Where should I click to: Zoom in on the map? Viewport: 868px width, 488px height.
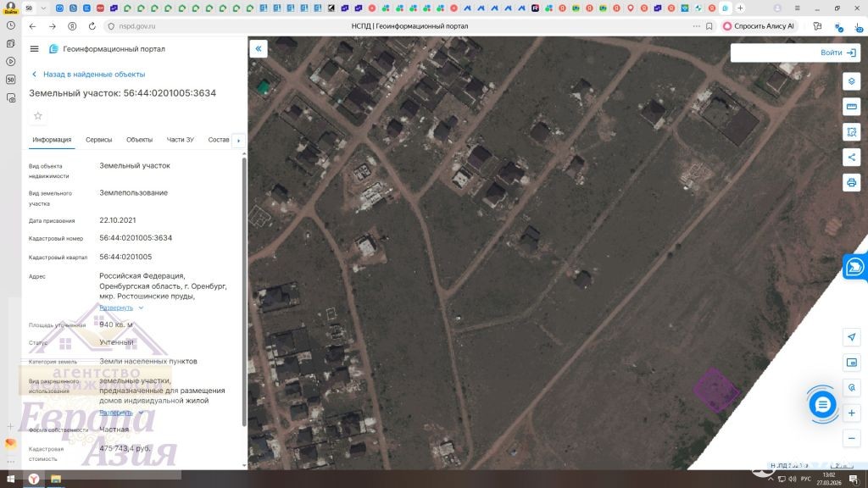[851, 413]
